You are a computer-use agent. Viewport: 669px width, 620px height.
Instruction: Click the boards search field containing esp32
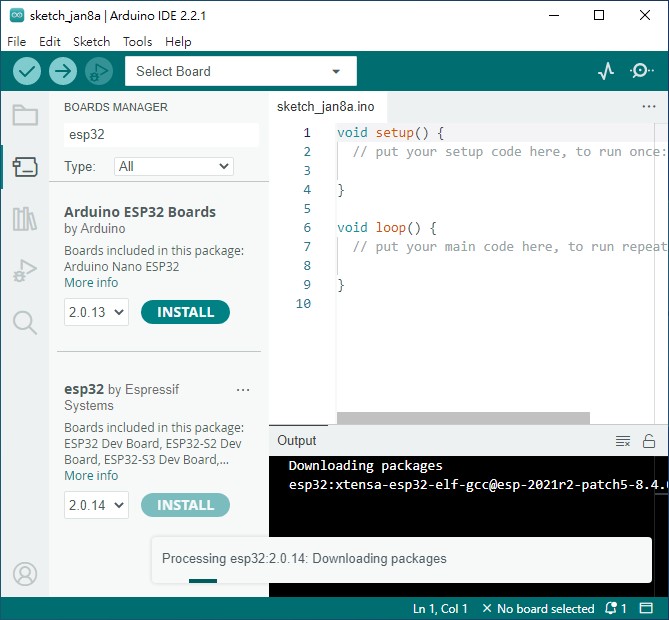point(161,135)
